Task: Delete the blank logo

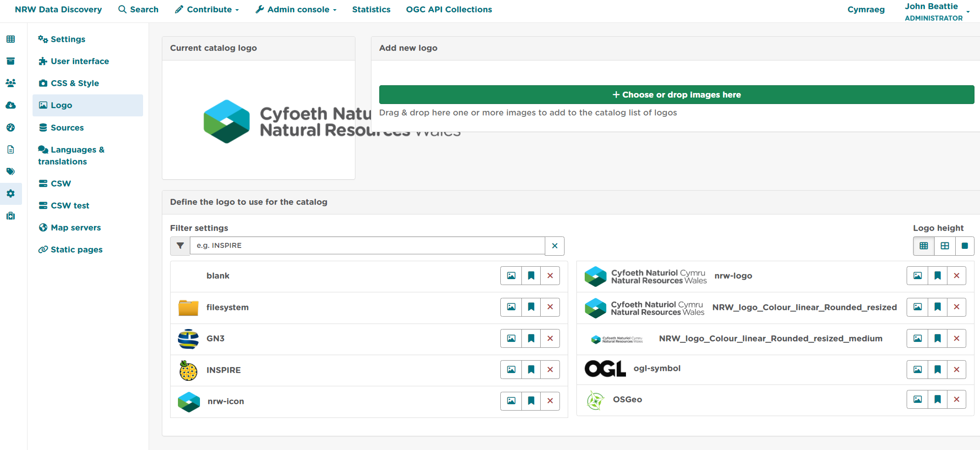Action: [x=550, y=275]
